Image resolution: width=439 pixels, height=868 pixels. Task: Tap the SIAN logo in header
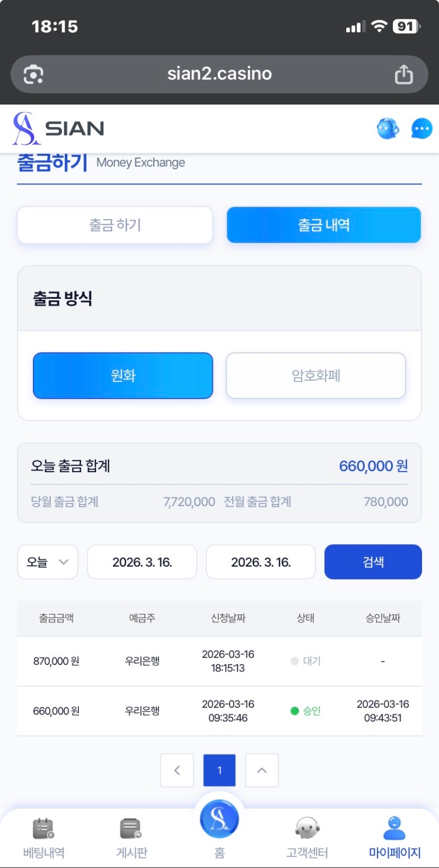click(x=59, y=129)
